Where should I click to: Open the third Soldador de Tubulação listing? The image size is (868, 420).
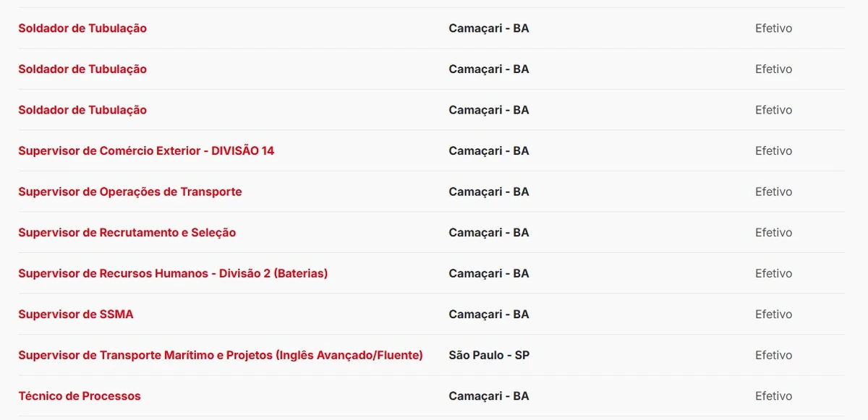(x=82, y=110)
